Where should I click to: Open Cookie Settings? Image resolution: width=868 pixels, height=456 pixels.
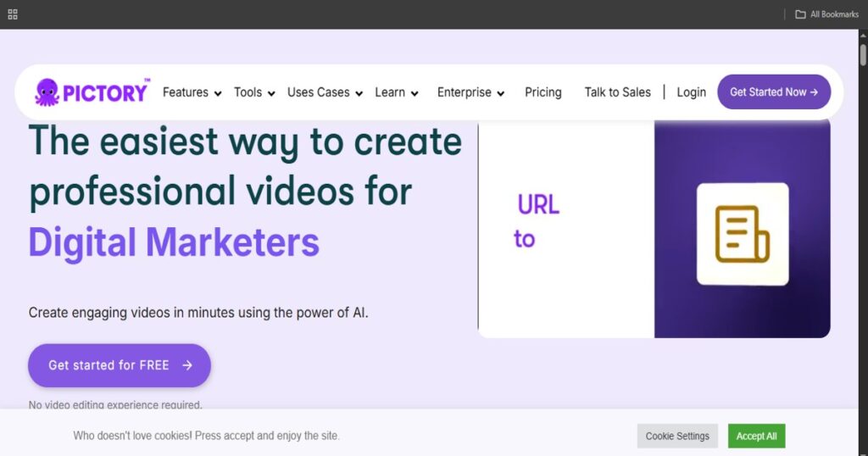pyautogui.click(x=677, y=436)
